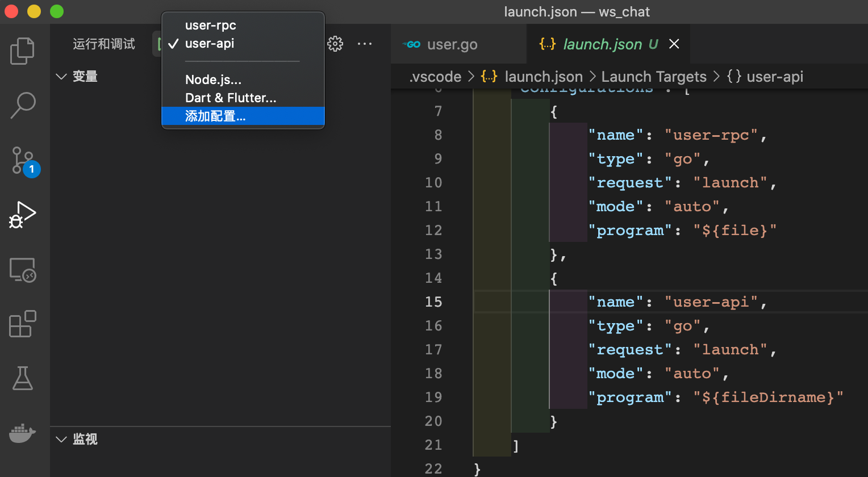This screenshot has height=477, width=868.
Task: Click .vscode folder in breadcrumb
Action: tap(435, 77)
